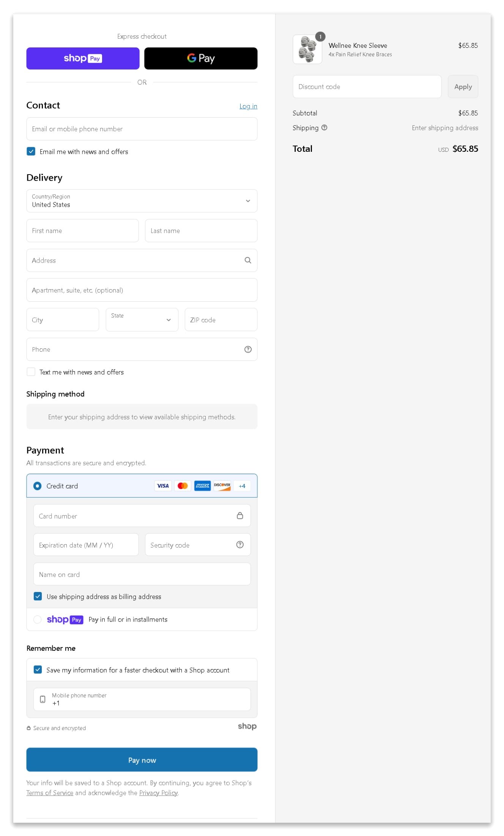Open the Log in link
The height and width of the screenshot is (836, 504).
click(x=248, y=106)
